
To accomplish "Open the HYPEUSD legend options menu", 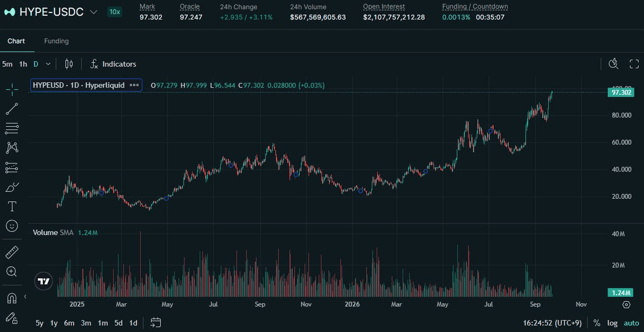I will tap(134, 85).
